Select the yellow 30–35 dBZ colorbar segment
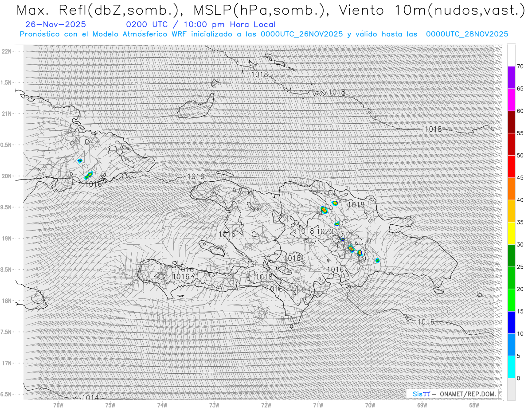The height and width of the screenshot is (411, 532). 511,233
